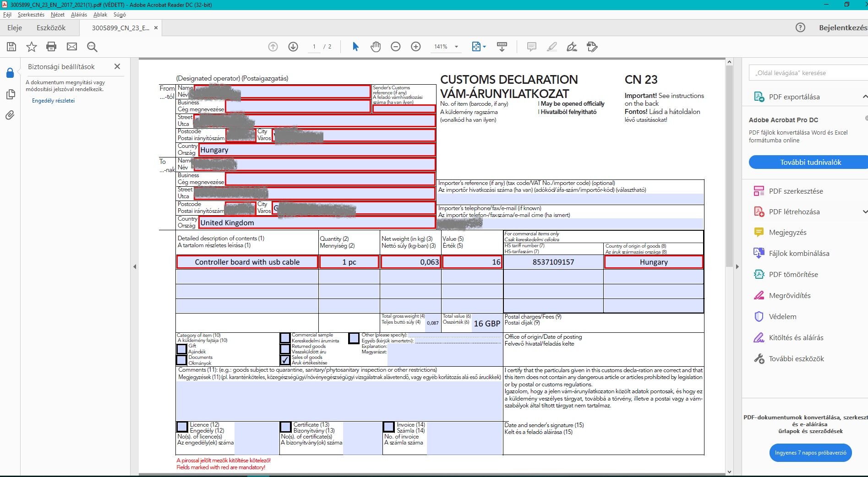Switch to the Eszközök tab
The width and height of the screenshot is (868, 477).
[51, 27]
